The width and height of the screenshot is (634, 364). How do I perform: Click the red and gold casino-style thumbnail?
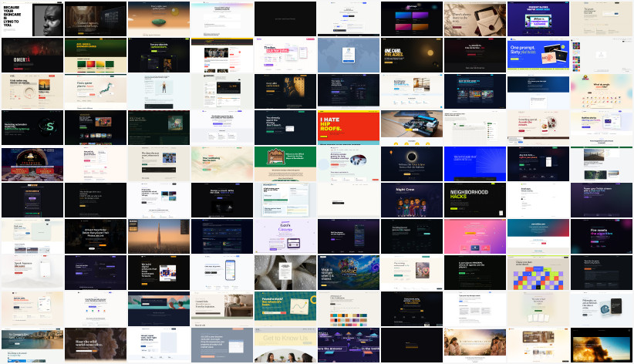tap(32, 163)
